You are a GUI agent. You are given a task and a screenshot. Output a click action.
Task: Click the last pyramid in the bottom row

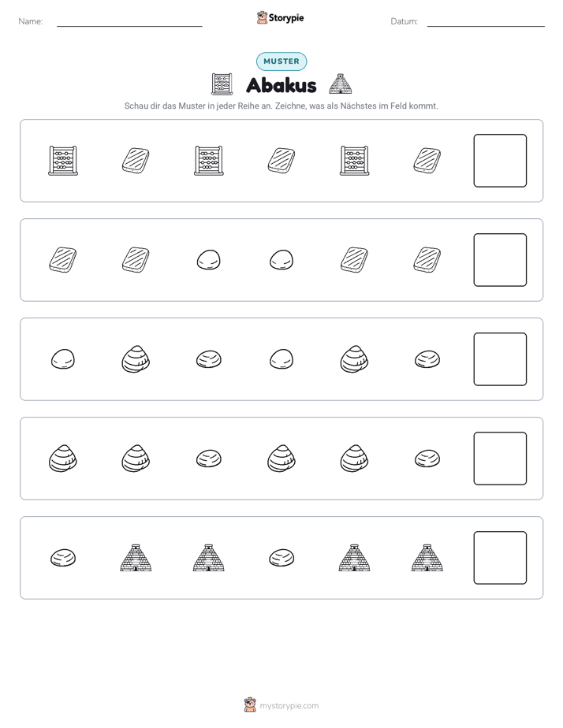427,558
